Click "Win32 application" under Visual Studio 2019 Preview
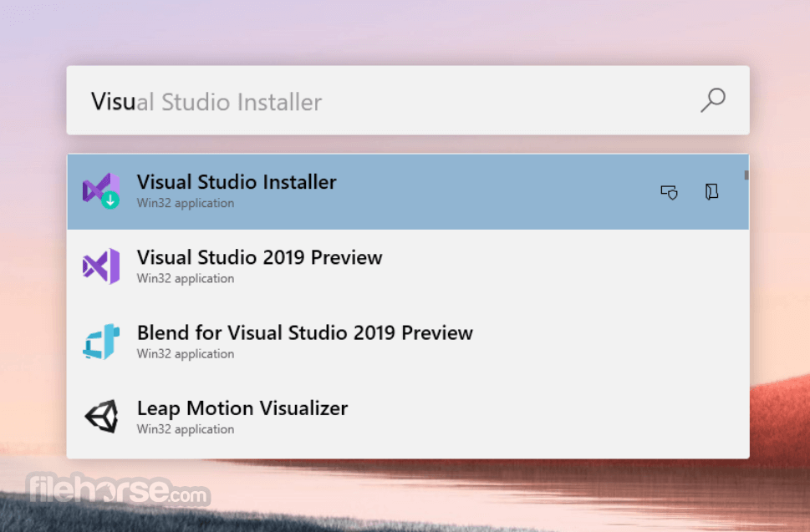Screen dimensions: 810x532 186,279
